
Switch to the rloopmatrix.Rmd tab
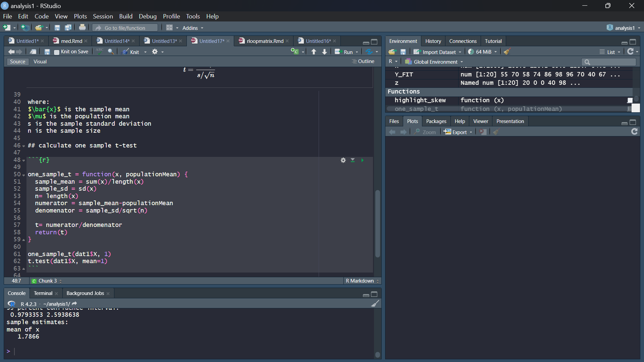pyautogui.click(x=265, y=41)
